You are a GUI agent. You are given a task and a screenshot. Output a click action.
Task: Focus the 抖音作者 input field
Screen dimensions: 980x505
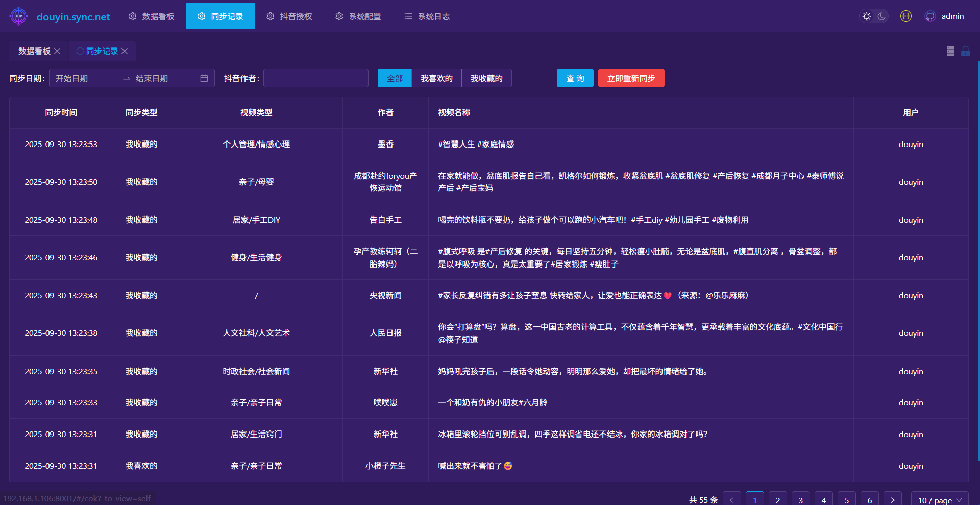(x=316, y=78)
